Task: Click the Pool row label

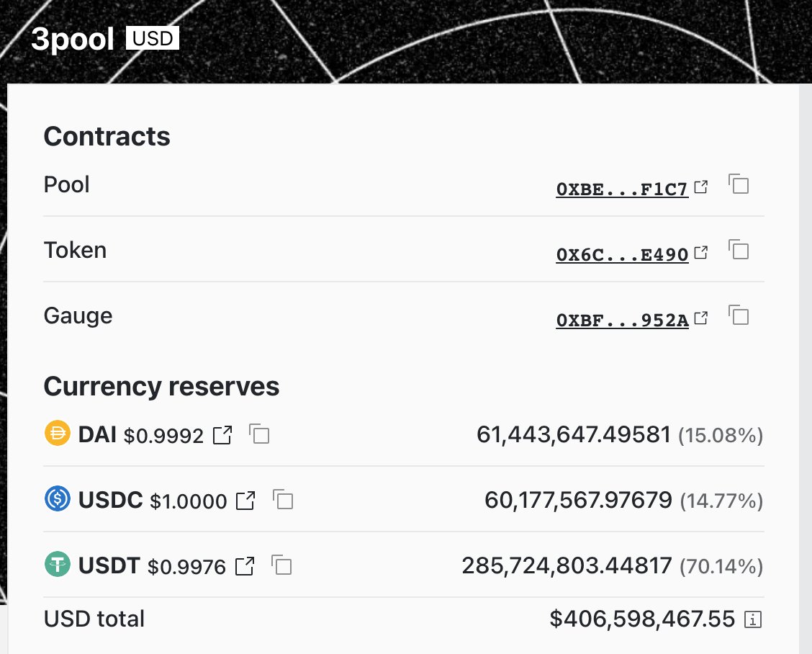Action: 67,184
